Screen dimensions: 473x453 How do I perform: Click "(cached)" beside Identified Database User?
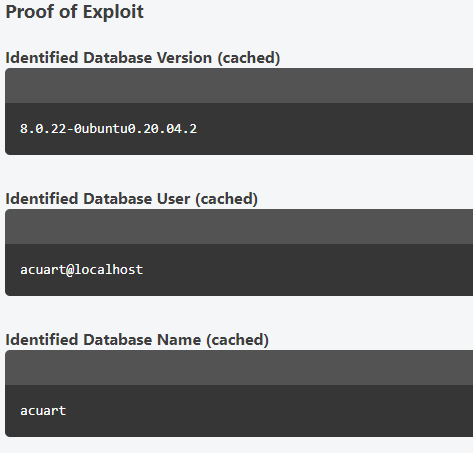click(x=227, y=199)
